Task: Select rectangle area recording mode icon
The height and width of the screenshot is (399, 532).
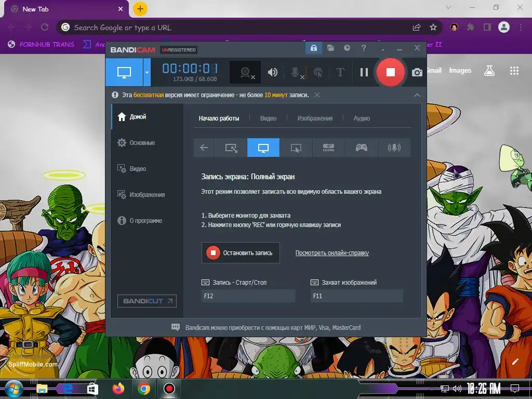Action: point(231,148)
